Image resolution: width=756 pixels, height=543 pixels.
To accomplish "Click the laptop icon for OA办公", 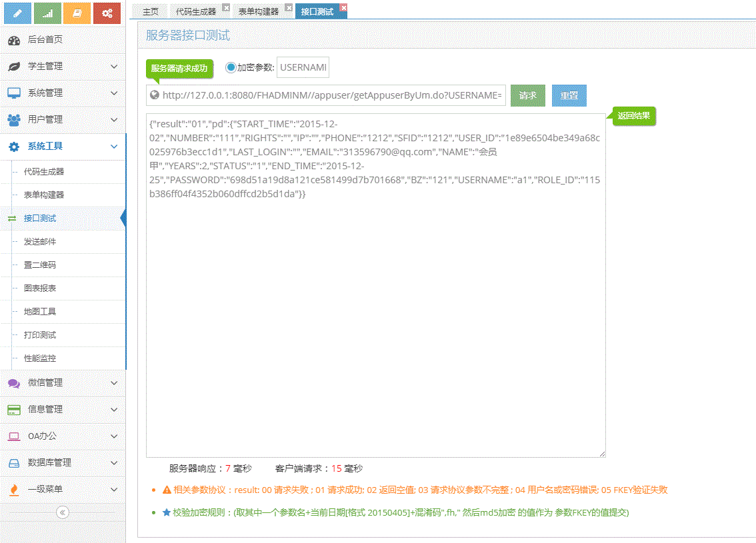I will pos(14,436).
